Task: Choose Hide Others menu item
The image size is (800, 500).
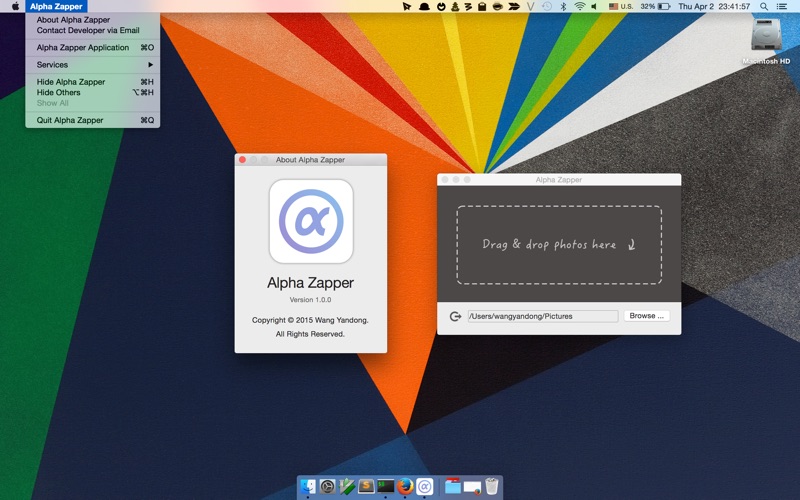Action: 92,92
